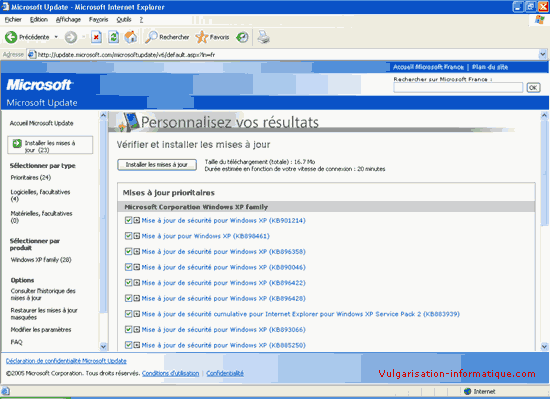The height and width of the screenshot is (399, 550).
Task: Open the FAQ sidebar link
Action: click(16, 342)
